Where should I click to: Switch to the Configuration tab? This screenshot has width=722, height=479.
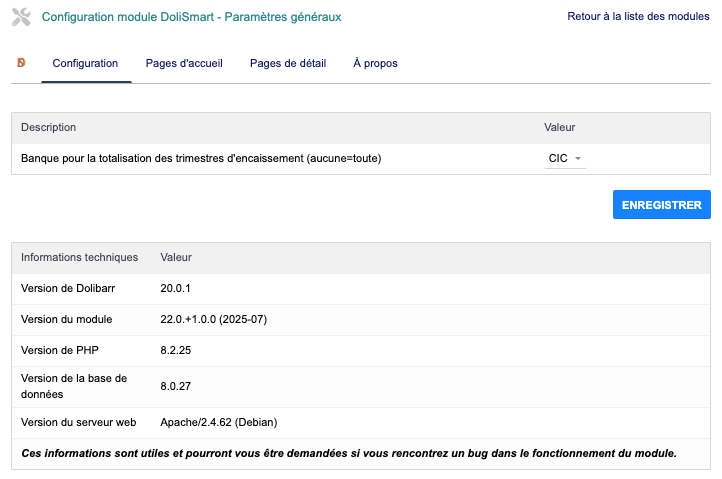(85, 63)
